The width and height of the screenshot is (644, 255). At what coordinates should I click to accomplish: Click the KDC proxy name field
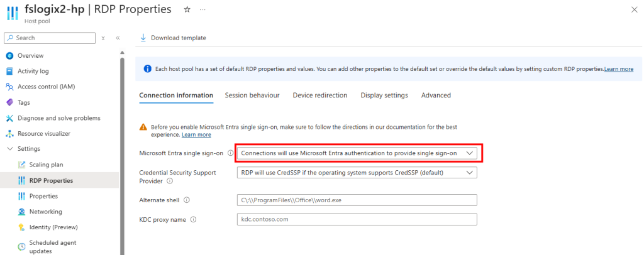click(356, 219)
